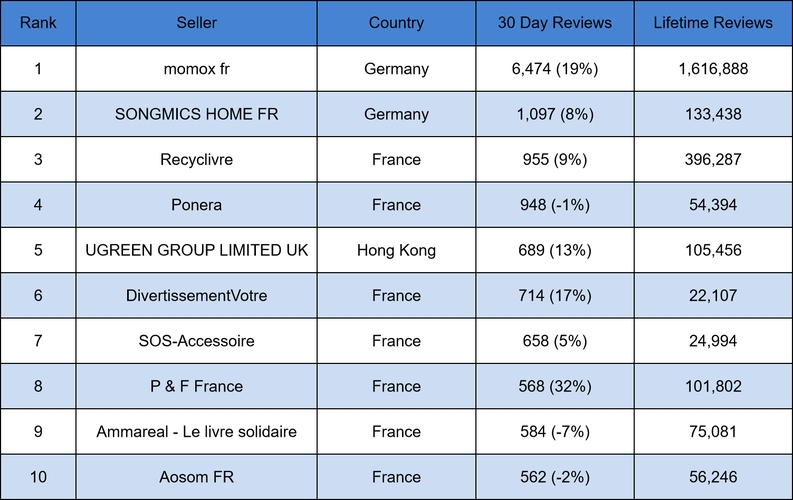The image size is (793, 500).
Task: Select the P & F France cell
Action: click(x=196, y=386)
